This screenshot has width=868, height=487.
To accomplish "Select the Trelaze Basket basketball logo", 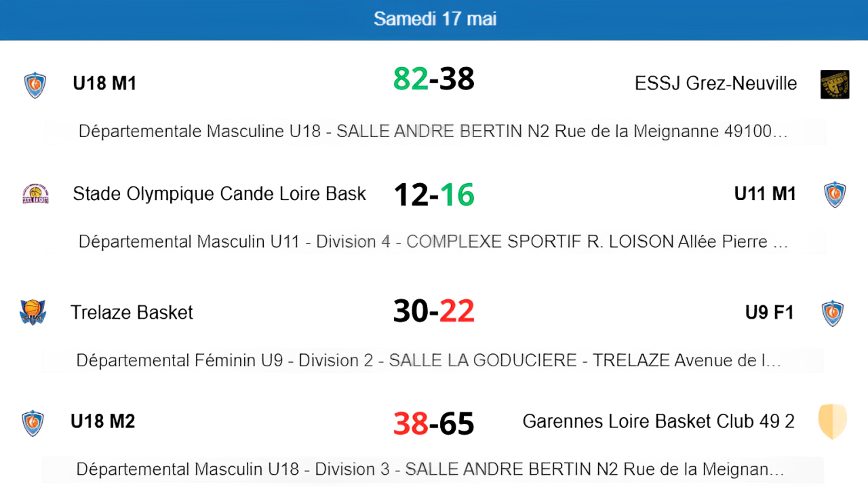I will click(33, 312).
